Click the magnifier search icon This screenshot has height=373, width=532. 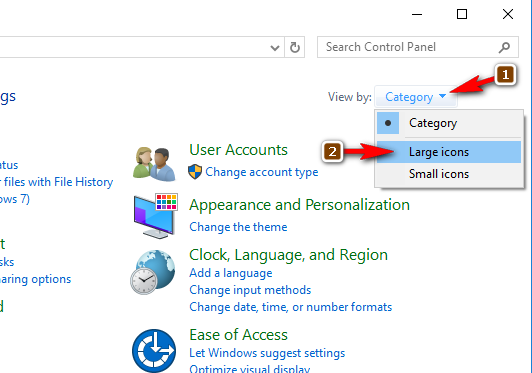504,47
